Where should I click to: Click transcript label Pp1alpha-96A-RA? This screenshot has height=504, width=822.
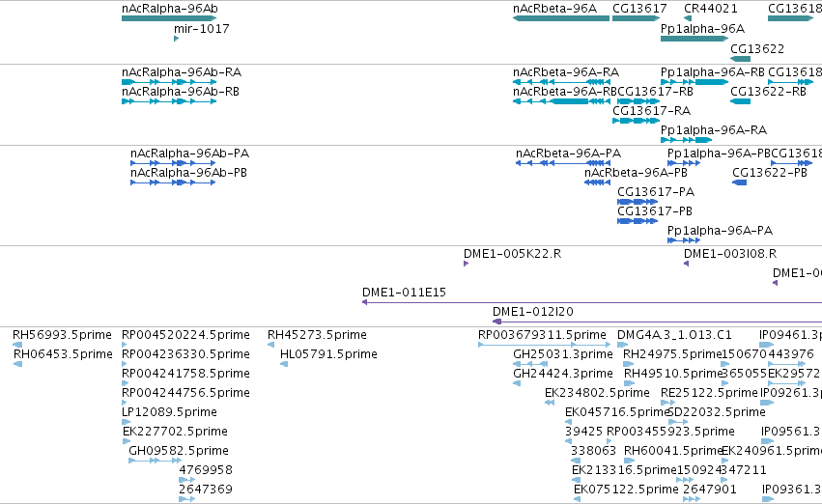coord(714,130)
